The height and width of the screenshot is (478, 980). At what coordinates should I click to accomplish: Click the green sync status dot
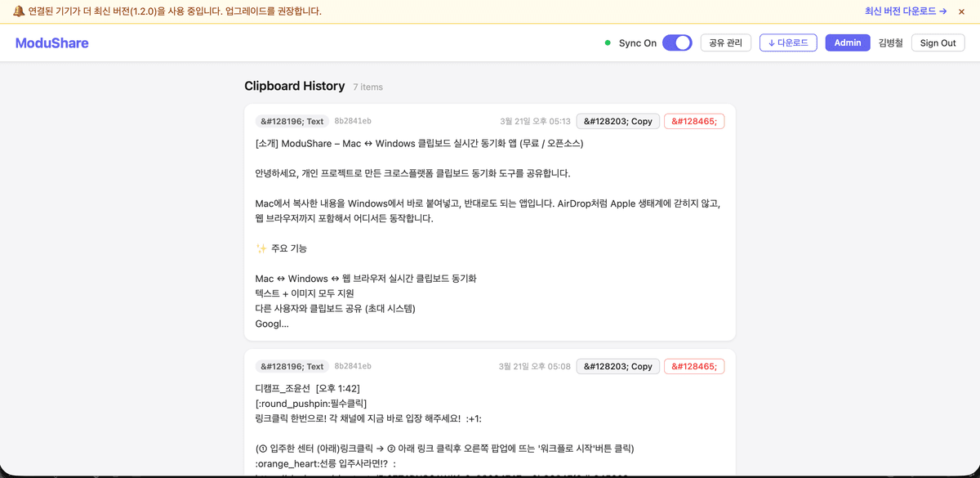click(608, 43)
